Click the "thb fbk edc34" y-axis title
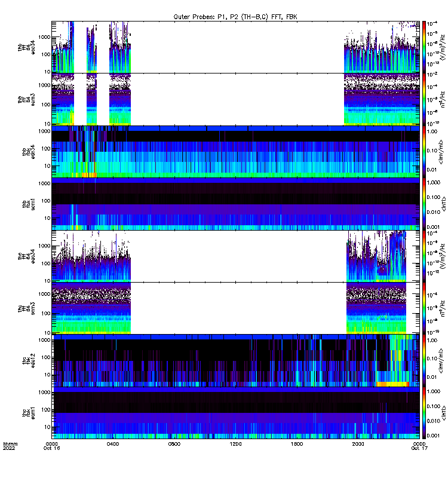 28,152
